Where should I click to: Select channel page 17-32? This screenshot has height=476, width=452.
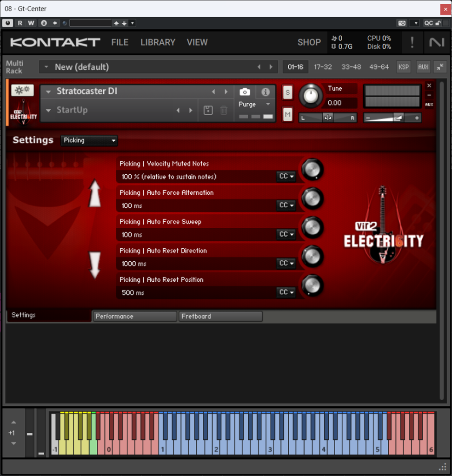point(323,67)
